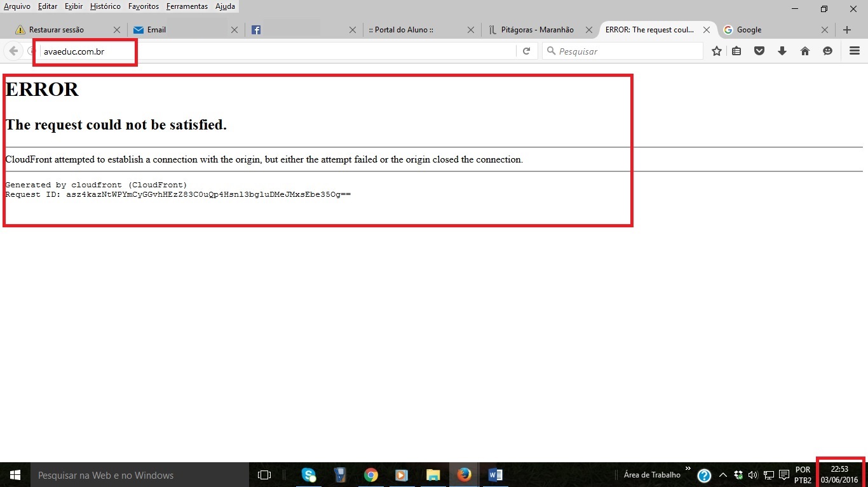Viewport: 868px width, 487px height.
Task: Open a new tab with plus button
Action: pyautogui.click(x=847, y=30)
